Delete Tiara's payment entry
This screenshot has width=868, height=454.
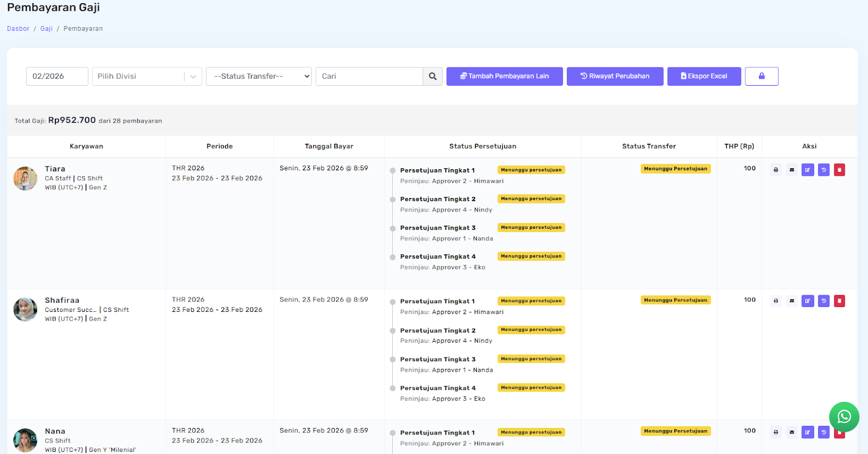coord(839,170)
